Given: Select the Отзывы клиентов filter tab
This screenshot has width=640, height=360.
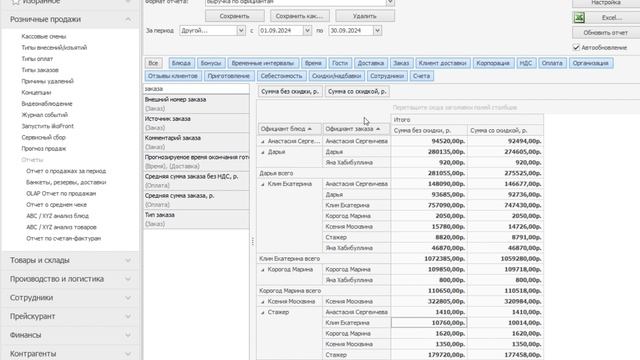Looking at the screenshot, I should (x=173, y=76).
